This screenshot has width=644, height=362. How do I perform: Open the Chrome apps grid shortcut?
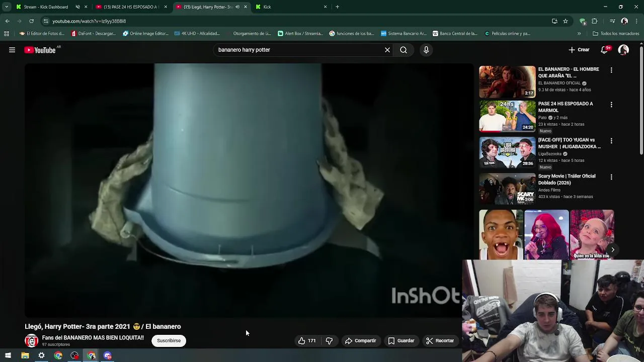[7, 34]
